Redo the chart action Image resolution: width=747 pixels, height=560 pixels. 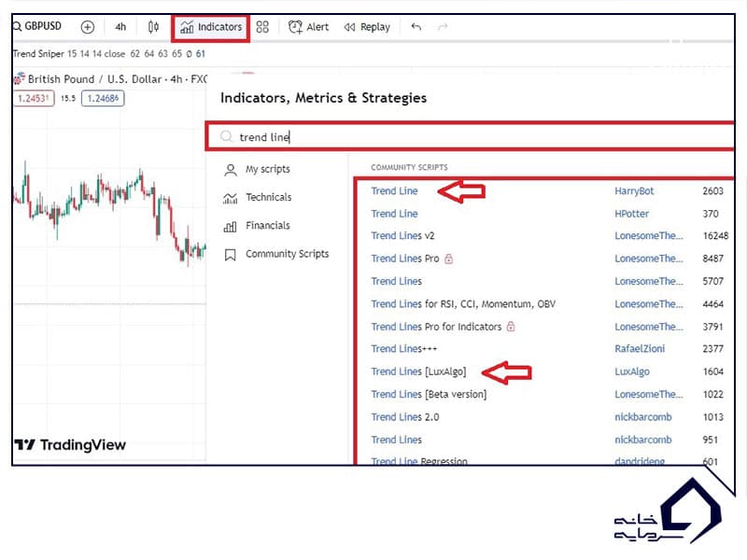(x=443, y=27)
